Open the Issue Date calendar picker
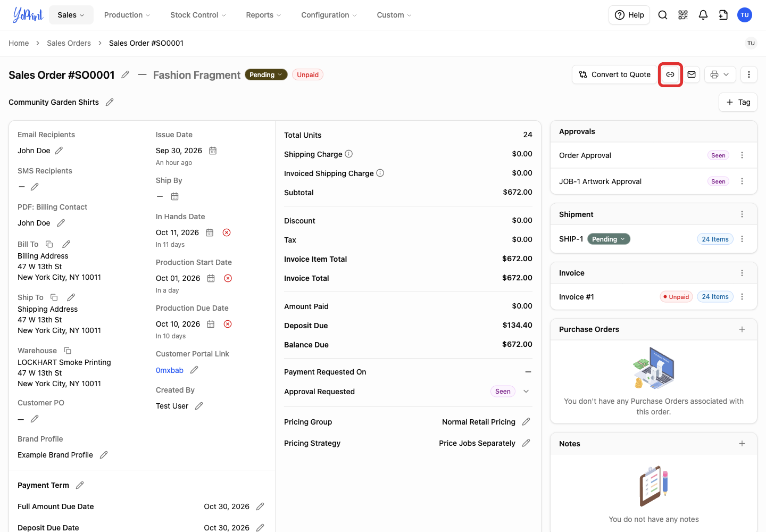The width and height of the screenshot is (766, 532). 213,151
